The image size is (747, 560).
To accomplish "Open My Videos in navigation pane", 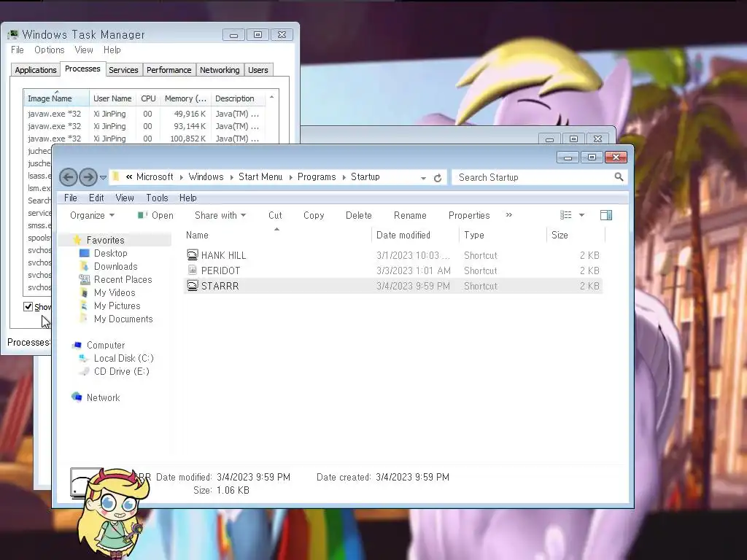I will point(115,292).
